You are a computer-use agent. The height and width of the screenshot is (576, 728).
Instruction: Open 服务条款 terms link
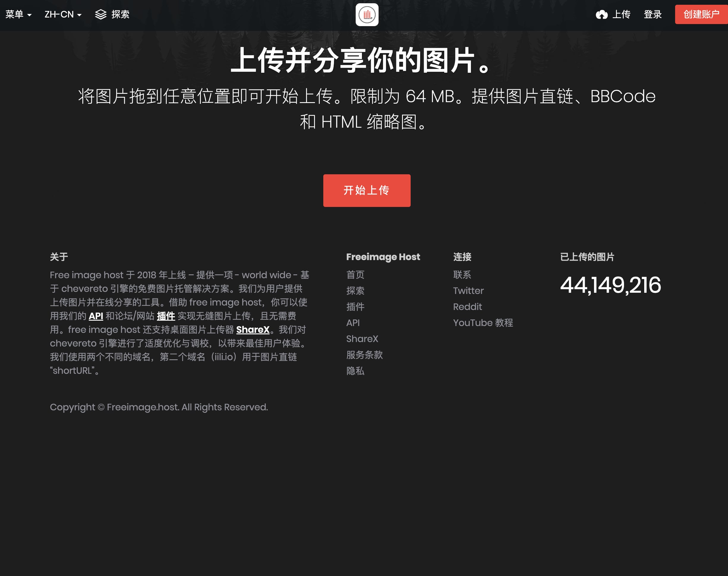[365, 355]
